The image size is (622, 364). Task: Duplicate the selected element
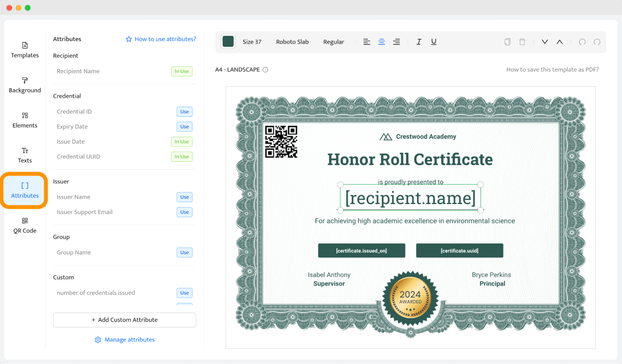tap(507, 42)
